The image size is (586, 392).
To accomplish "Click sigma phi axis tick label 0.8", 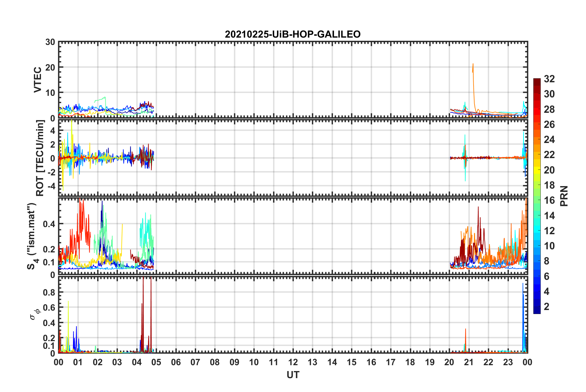I will point(49,292).
